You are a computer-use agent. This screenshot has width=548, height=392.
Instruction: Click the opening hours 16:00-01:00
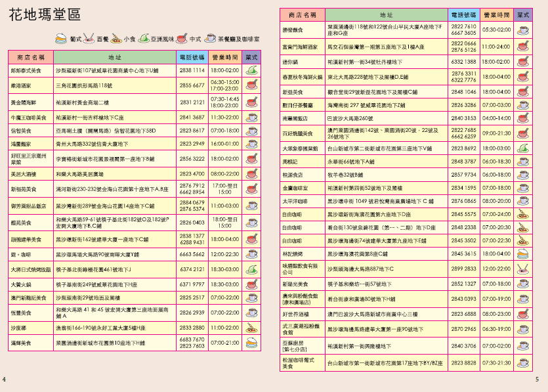pos(224,144)
